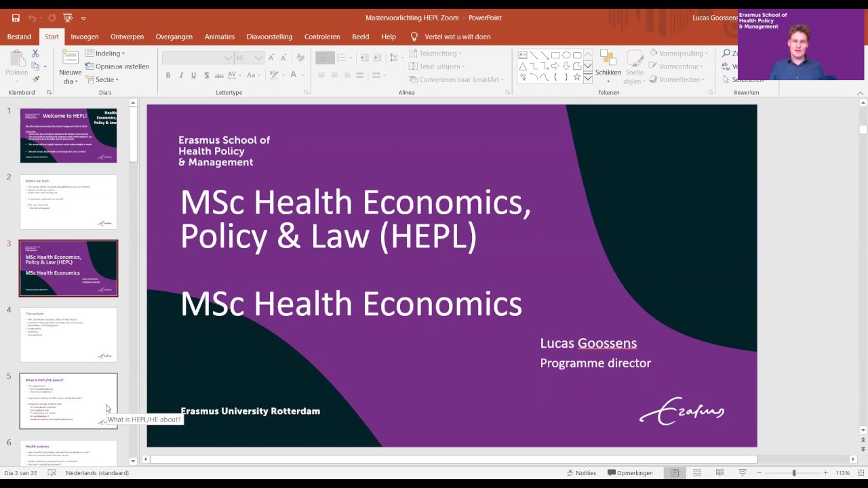The height and width of the screenshot is (488, 868).
Task: Open the Vormeffecten shape effects dropdown
Action: point(677,79)
